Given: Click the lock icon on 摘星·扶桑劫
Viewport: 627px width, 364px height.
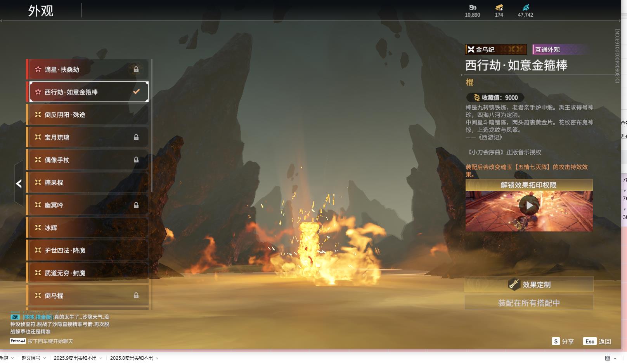Looking at the screenshot, I should tap(136, 69).
